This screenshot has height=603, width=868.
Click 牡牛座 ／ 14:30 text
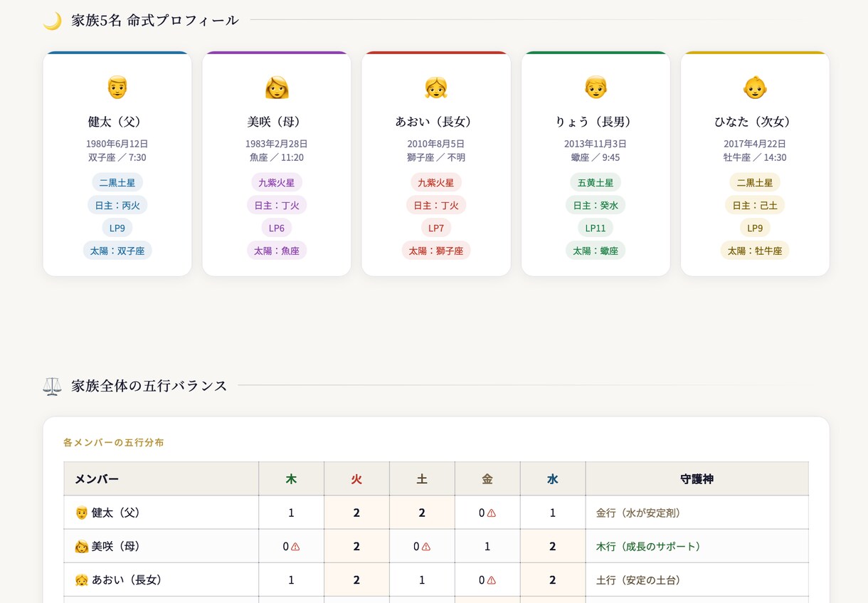pyautogui.click(x=755, y=157)
